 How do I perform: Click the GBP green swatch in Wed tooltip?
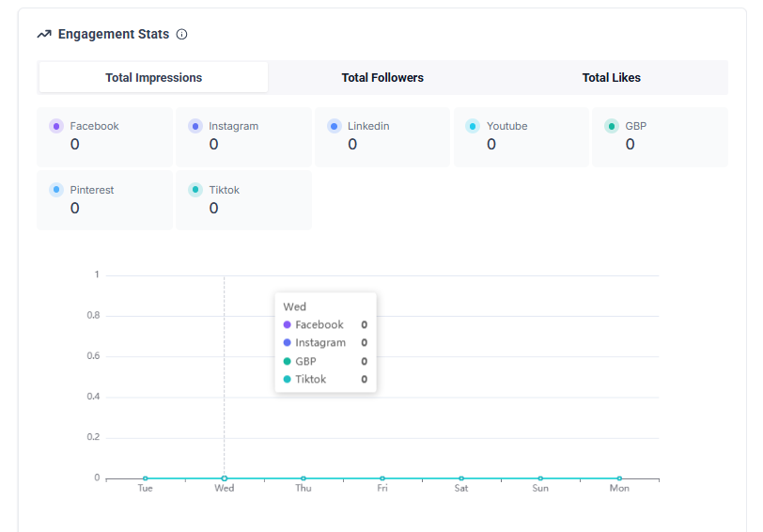point(288,361)
